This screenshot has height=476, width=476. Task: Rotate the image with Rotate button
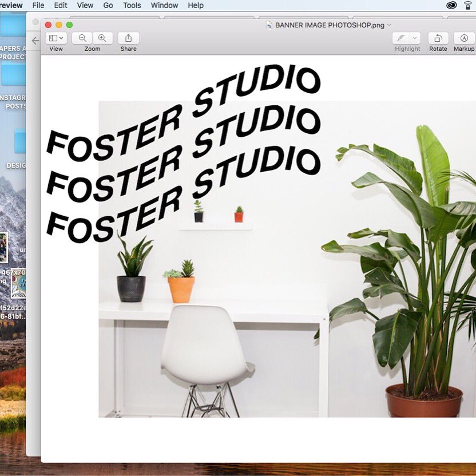(438, 38)
